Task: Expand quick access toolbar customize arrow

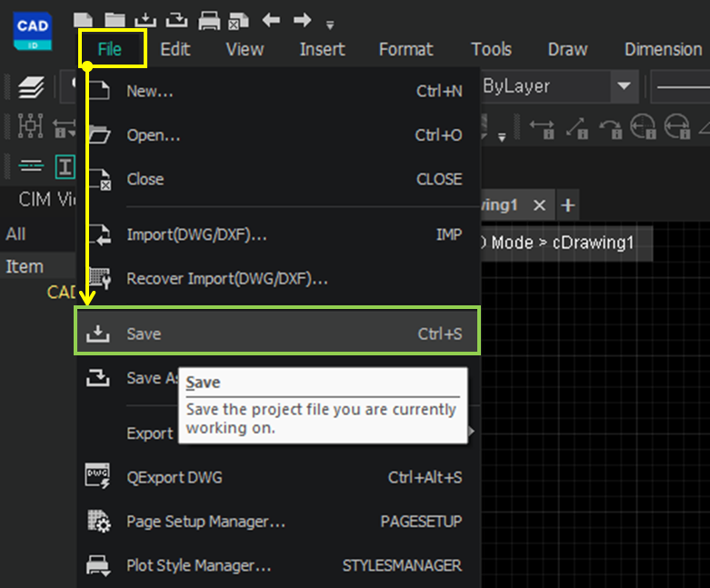Action: point(330,25)
